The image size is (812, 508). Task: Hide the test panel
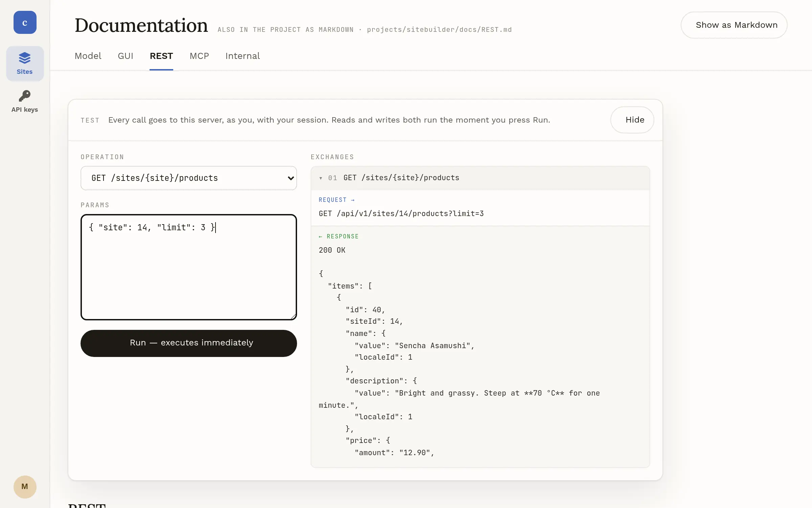[632, 120]
